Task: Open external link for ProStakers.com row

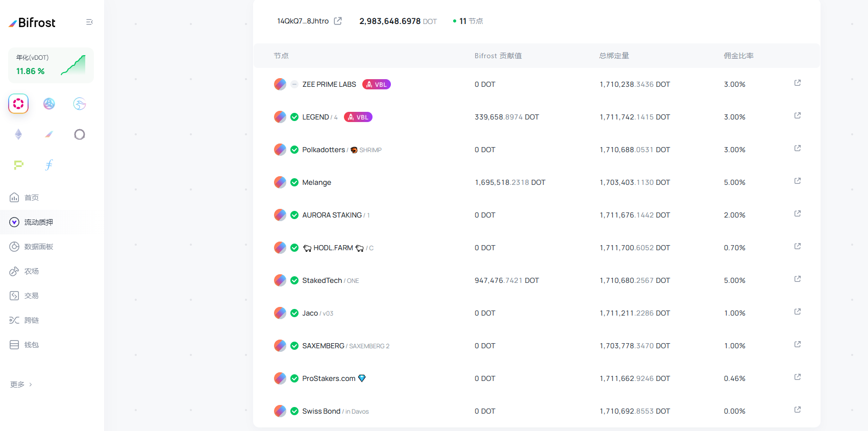Action: 798,377
